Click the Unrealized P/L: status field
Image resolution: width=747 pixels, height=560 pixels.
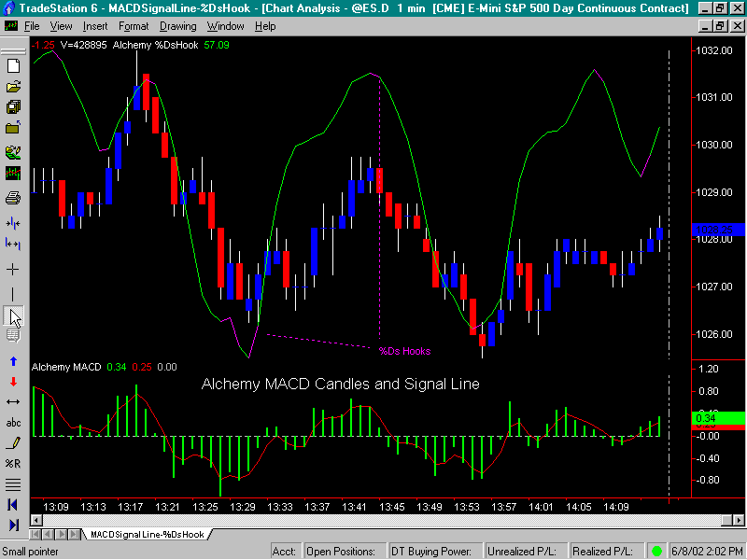(x=527, y=552)
